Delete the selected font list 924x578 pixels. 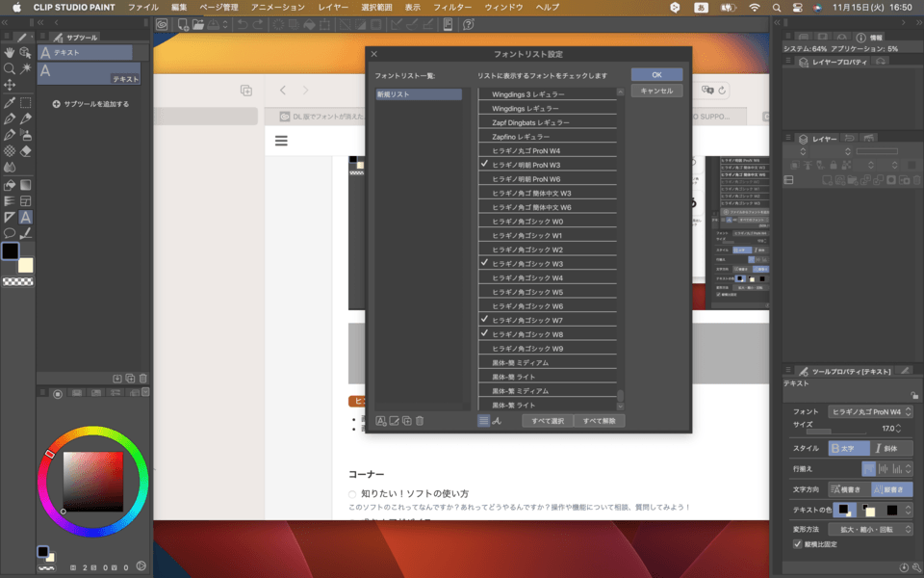coord(419,420)
